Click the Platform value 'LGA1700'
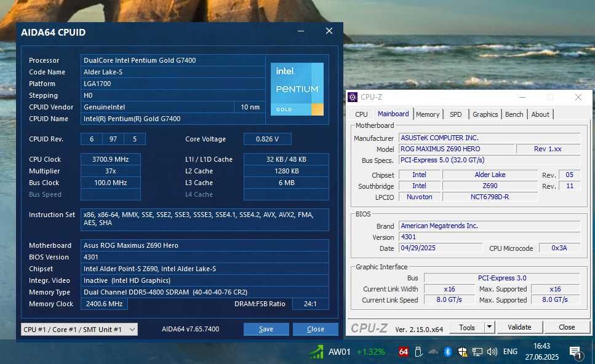 173,84
